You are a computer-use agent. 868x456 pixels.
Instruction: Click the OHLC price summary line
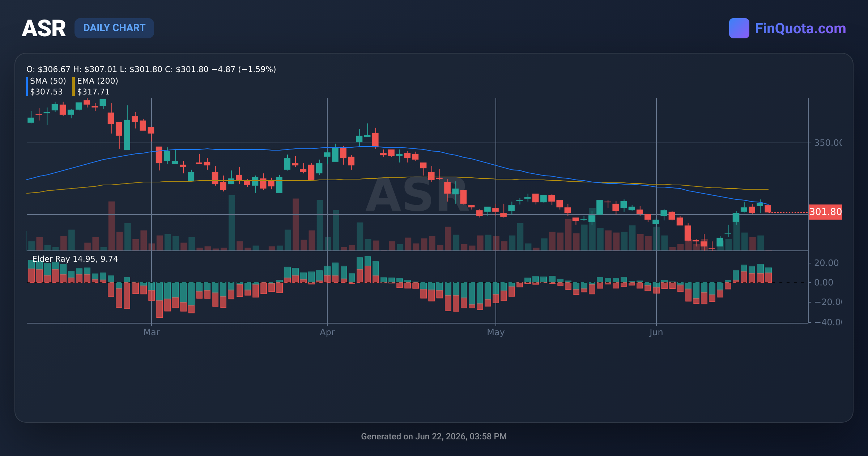[151, 69]
